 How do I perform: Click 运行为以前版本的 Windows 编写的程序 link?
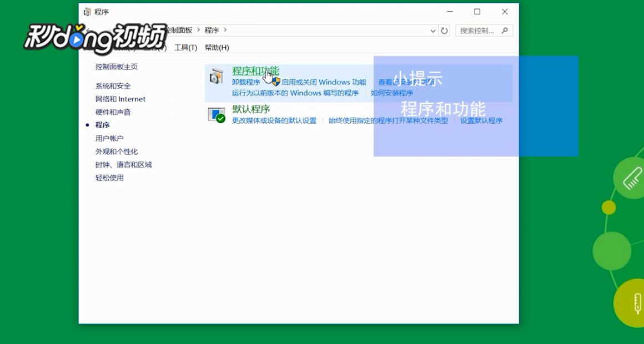295,93
